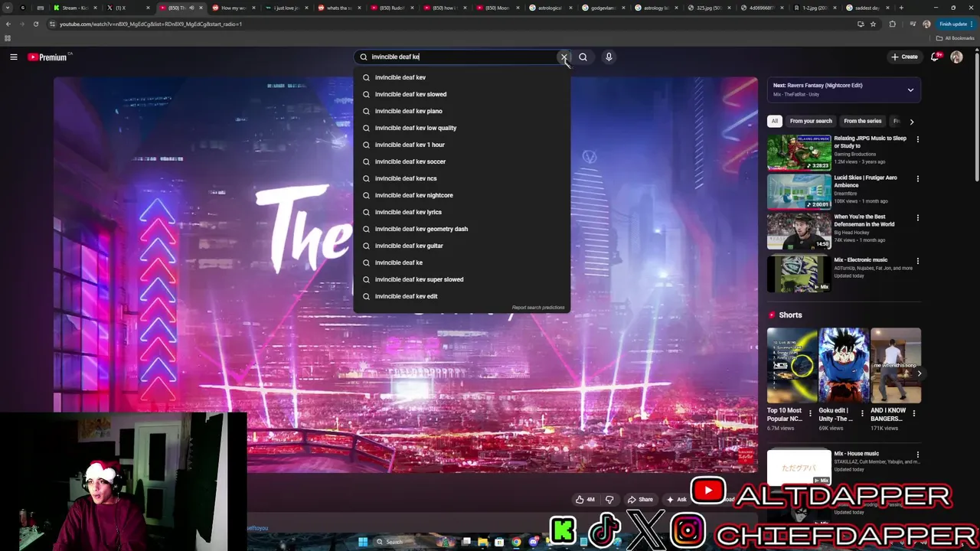Open Discord from the taskbar

(x=534, y=542)
